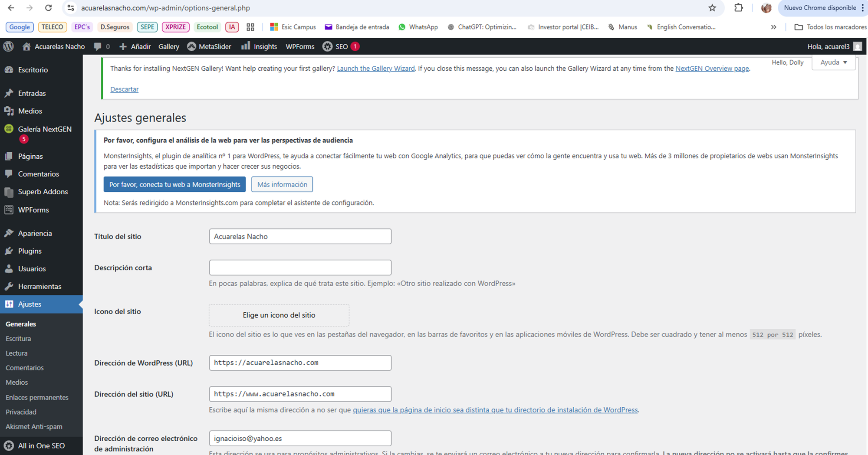The image size is (868, 455).
Task: Expand the Ayuda help dropdown
Action: [834, 62]
